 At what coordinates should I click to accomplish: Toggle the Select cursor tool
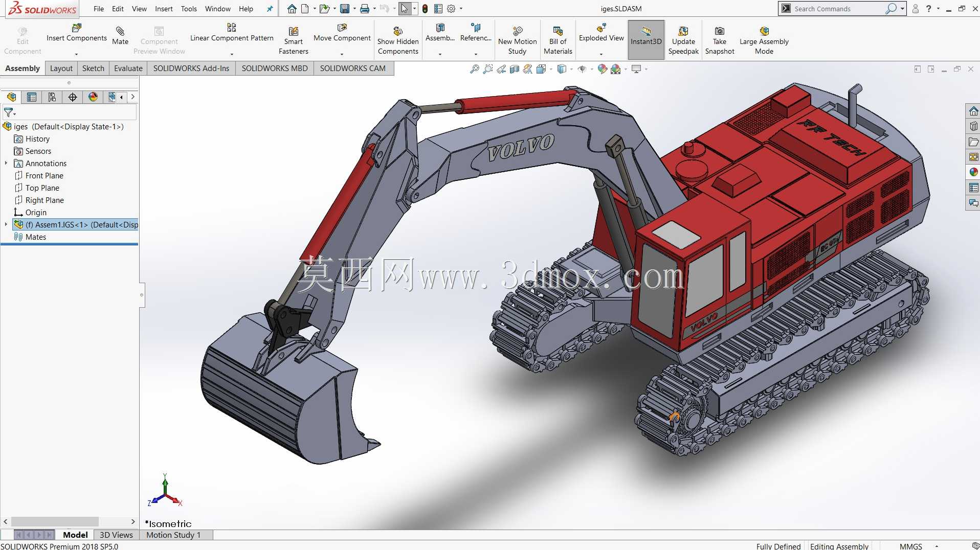coord(405,9)
